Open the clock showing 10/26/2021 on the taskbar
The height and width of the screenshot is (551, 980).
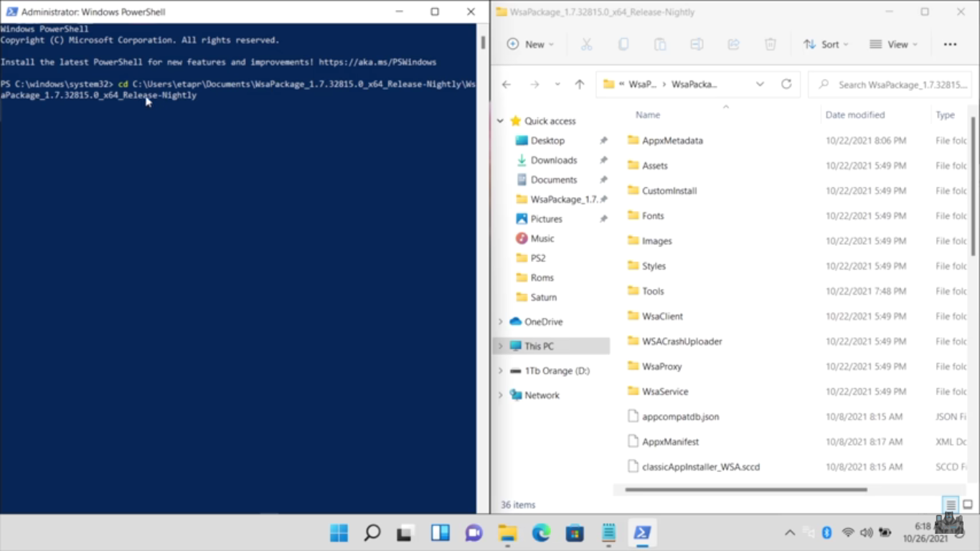[x=927, y=532]
